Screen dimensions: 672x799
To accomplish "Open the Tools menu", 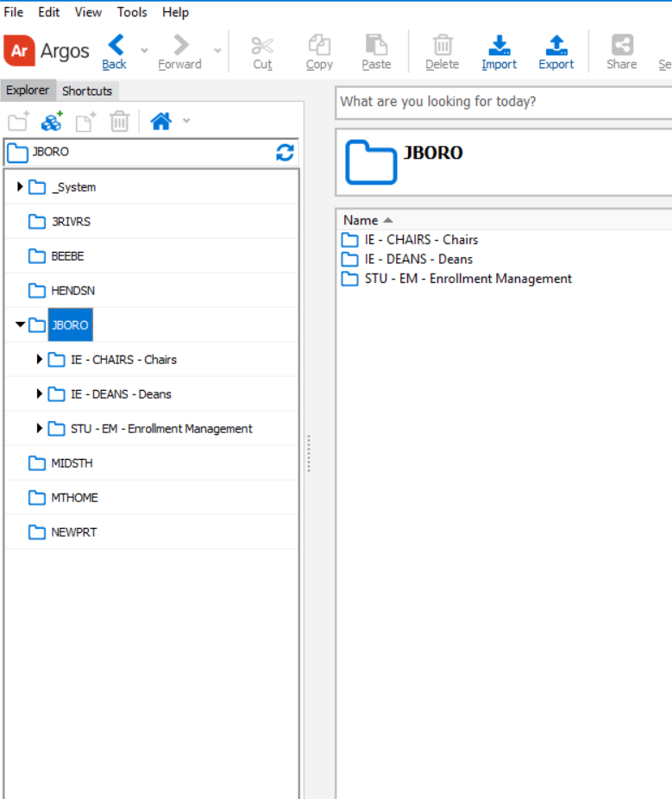I will click(132, 12).
